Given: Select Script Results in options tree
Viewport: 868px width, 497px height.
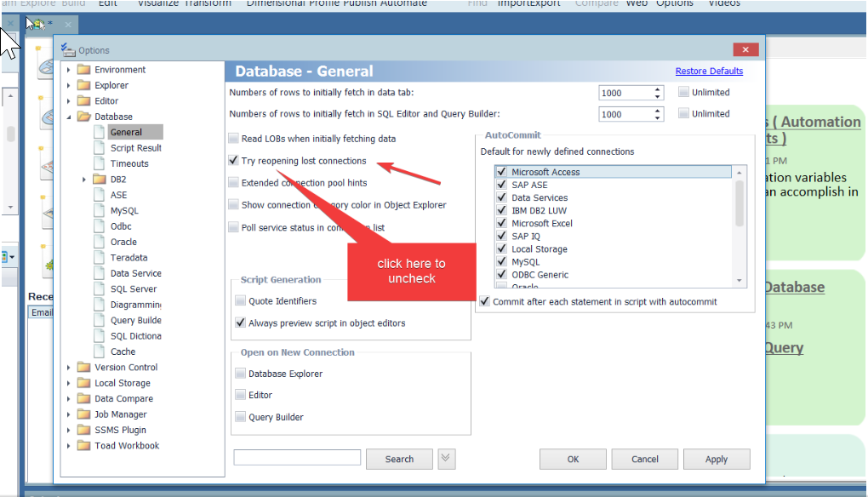Looking at the screenshot, I should point(135,148).
